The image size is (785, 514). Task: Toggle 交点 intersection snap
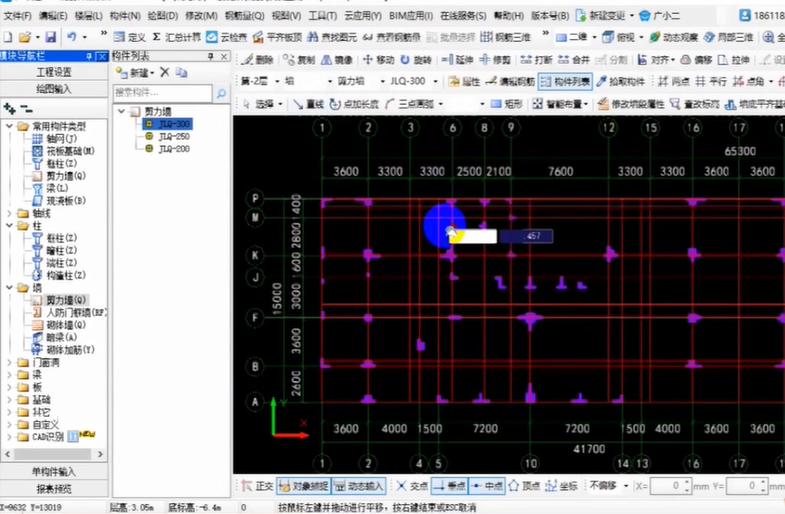pos(412,486)
